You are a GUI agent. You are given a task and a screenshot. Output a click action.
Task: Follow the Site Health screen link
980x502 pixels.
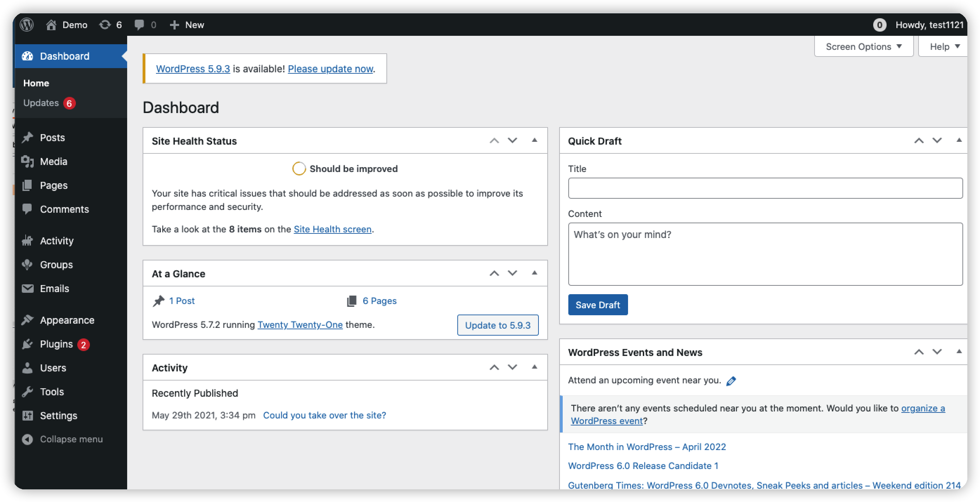click(x=332, y=229)
